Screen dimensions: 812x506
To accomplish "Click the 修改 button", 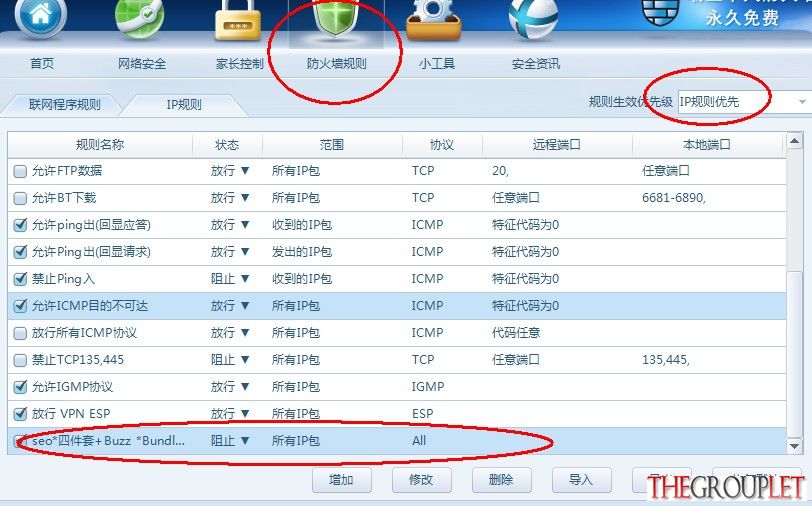I will [x=422, y=480].
